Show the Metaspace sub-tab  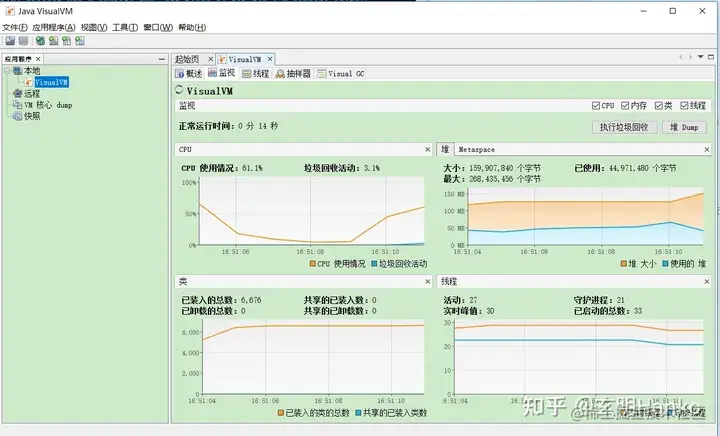477,150
